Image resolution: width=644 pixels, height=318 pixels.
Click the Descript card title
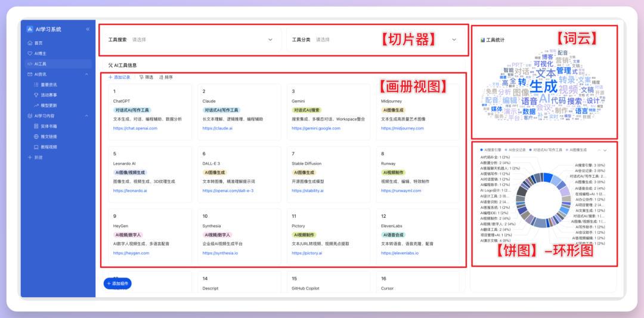210,288
